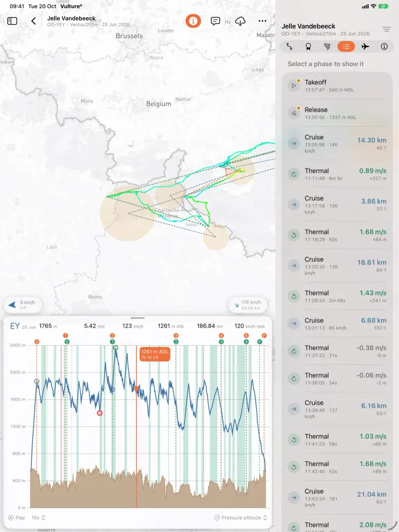The height and width of the screenshot is (532, 399).
Task: Click the arrow icon of Cruise 14.30 km
Action: (x=294, y=144)
